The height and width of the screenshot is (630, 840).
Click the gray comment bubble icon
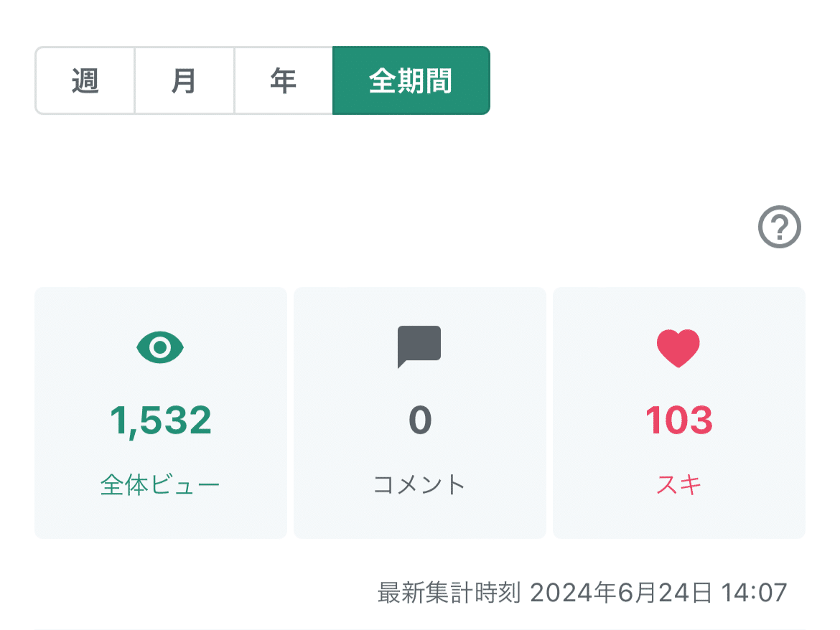click(x=419, y=347)
